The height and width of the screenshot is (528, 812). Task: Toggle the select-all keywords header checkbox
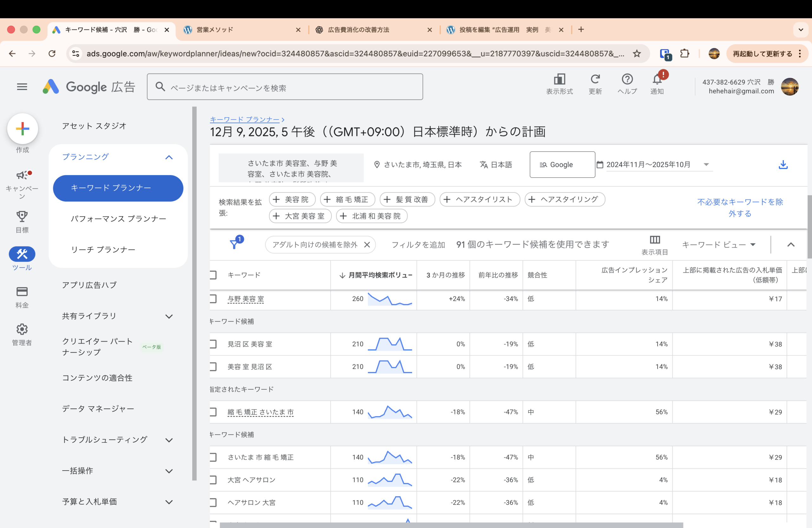coord(213,275)
